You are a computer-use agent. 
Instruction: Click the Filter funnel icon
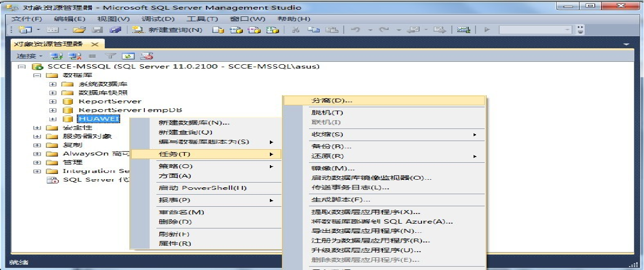(x=110, y=56)
